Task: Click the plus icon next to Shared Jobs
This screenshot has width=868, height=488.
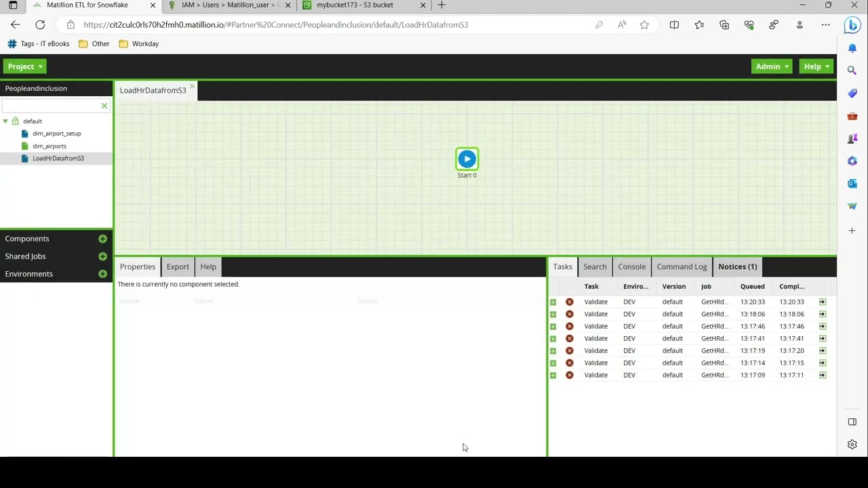Action: pyautogui.click(x=102, y=256)
